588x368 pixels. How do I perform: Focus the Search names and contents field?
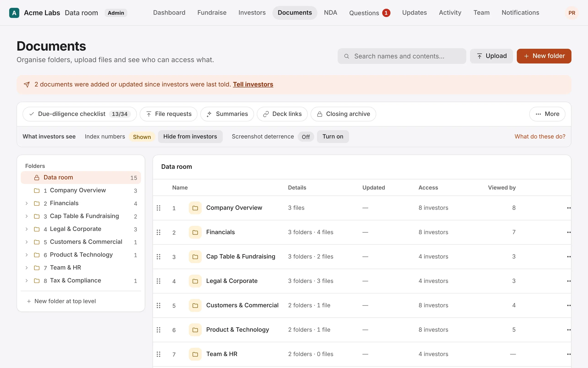[x=402, y=56]
